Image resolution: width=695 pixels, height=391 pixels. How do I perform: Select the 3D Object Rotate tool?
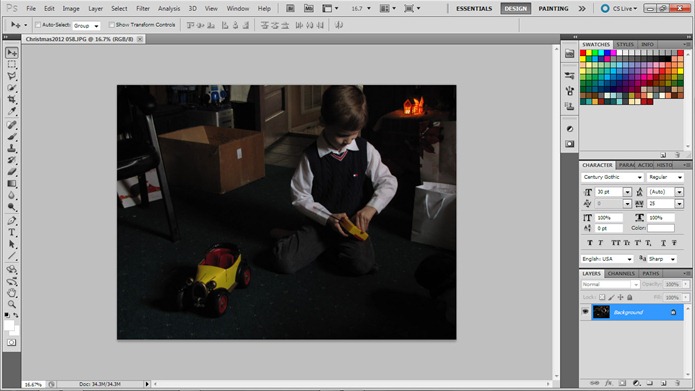pyautogui.click(x=12, y=270)
